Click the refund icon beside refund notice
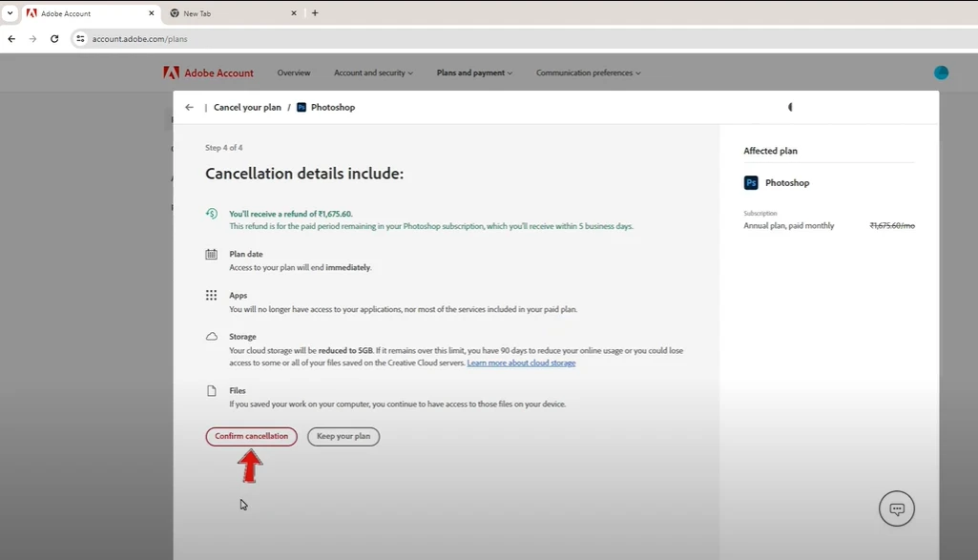The image size is (978, 560). click(212, 214)
